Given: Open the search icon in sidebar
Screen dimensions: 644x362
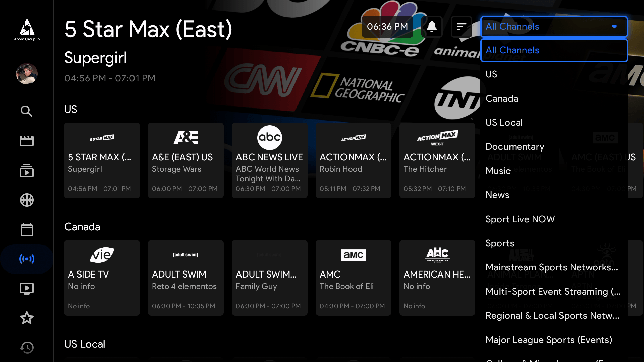Looking at the screenshot, I should [27, 111].
